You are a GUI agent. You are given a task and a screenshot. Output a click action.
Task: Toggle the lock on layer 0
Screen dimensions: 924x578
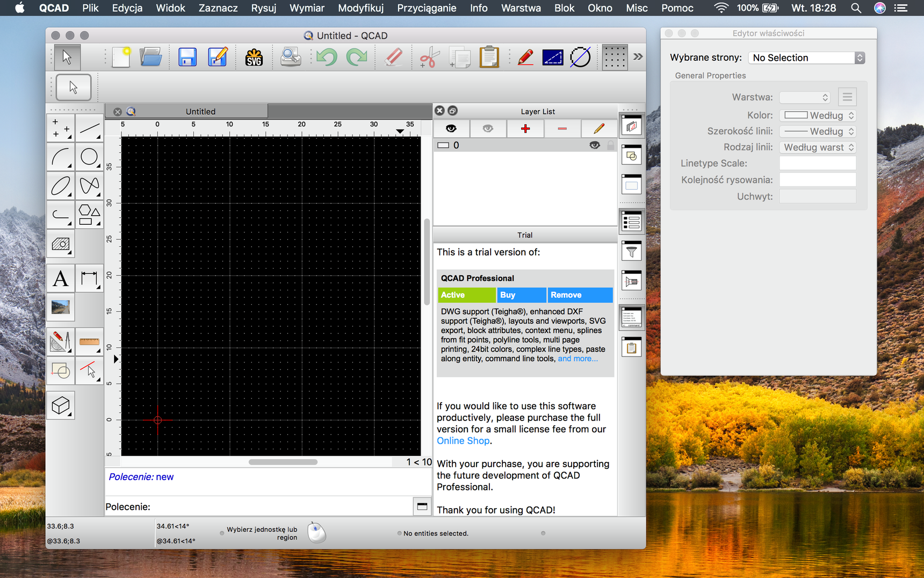click(610, 145)
